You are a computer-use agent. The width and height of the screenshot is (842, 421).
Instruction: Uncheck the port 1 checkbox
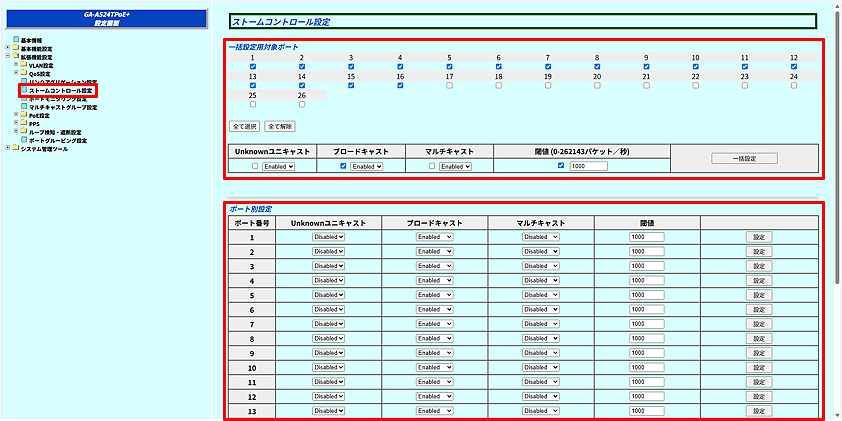[253, 67]
